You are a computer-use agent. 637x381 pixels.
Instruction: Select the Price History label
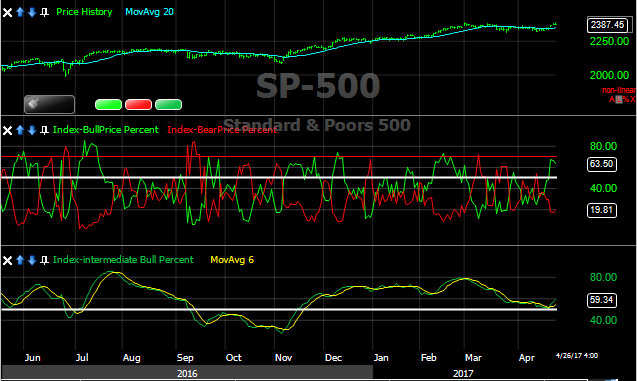point(84,12)
